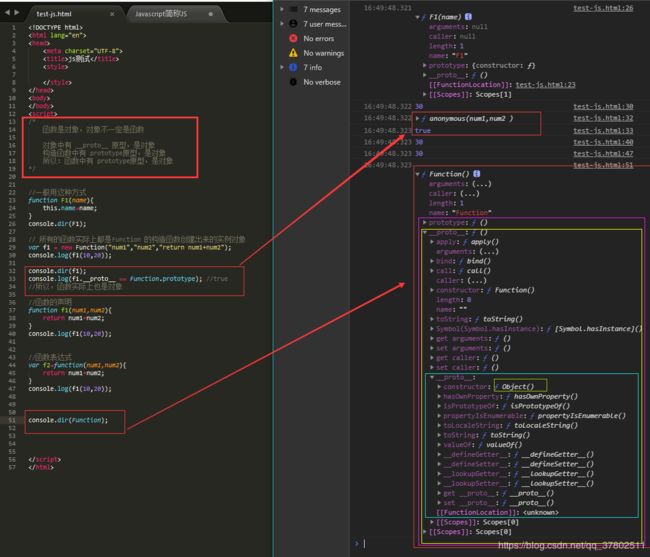Screen dimensions: 650x557
Task: Click the '7 user messages' person icon
Action: [293, 24]
